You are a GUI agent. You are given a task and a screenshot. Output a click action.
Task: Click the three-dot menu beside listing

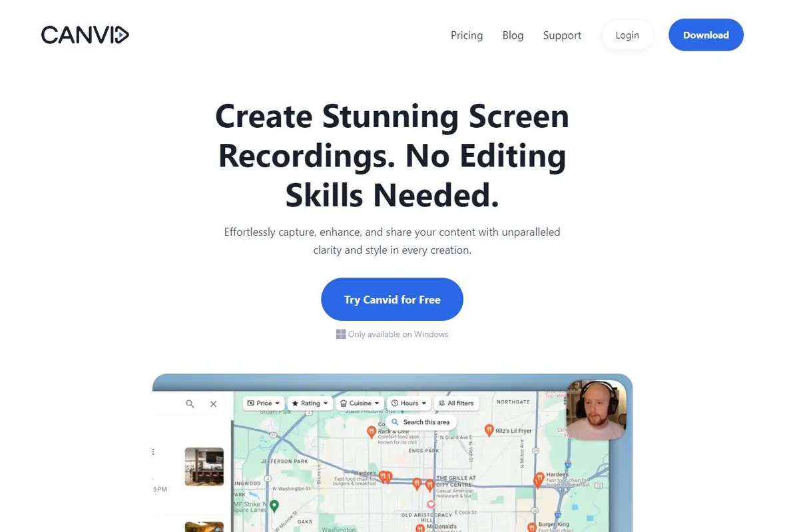(x=154, y=451)
